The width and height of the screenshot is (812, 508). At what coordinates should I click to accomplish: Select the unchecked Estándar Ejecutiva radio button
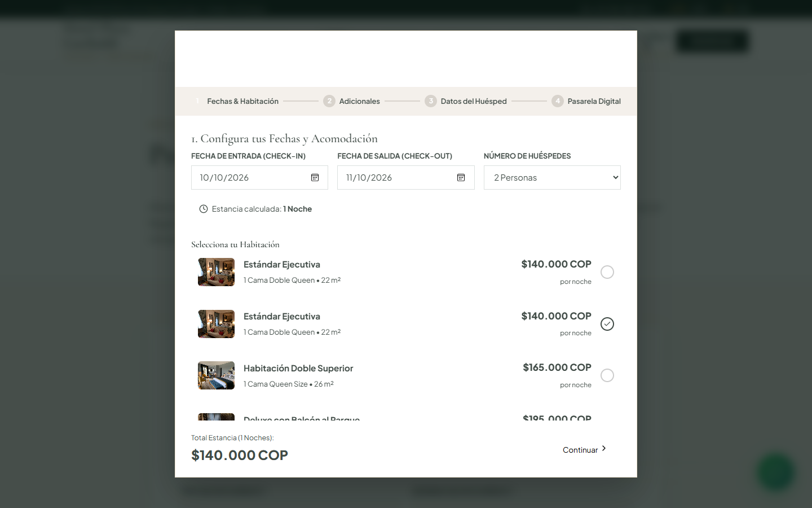coord(607,272)
